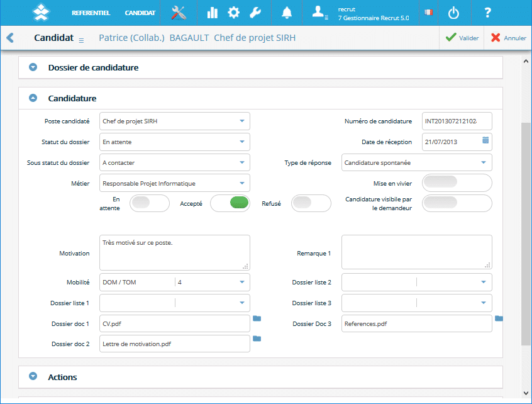Viewport: 532px width, 404px height.
Task: Click the application logo icon
Action: coord(41,13)
